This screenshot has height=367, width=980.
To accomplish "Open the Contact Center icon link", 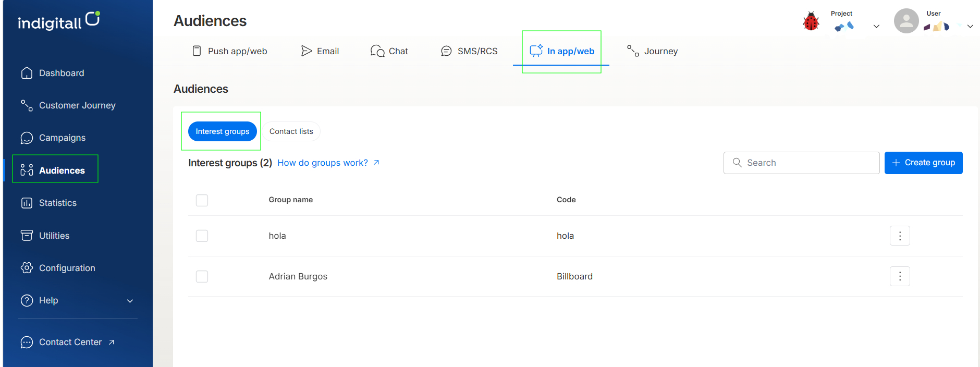I will 27,342.
